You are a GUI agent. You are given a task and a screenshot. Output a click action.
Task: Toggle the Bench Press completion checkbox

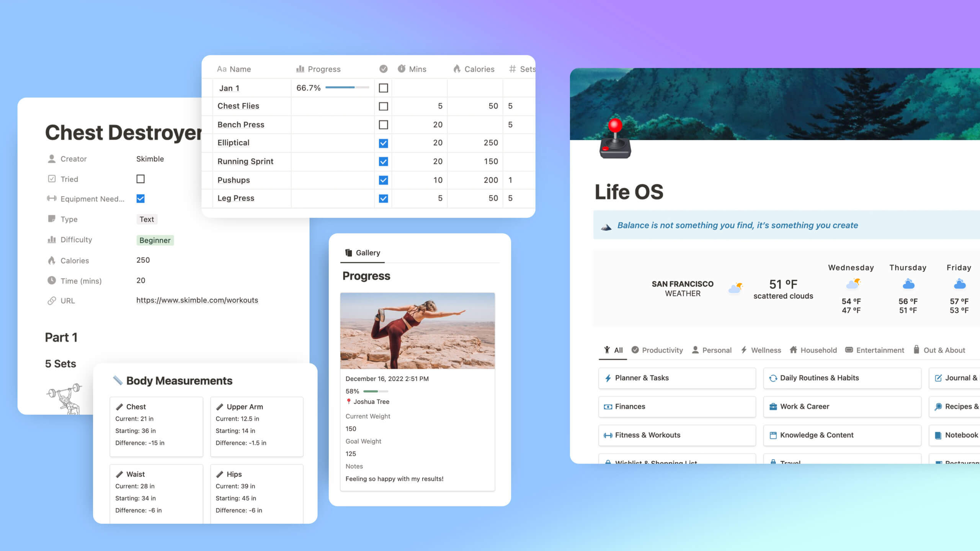click(384, 124)
